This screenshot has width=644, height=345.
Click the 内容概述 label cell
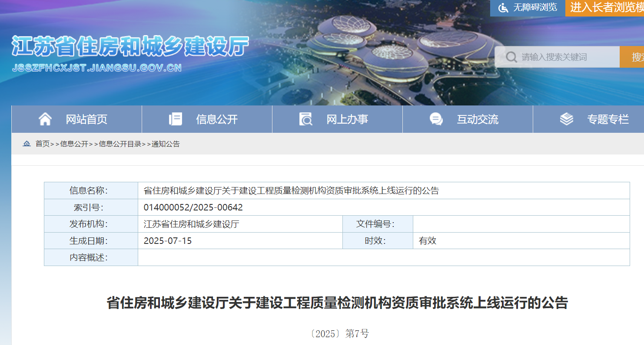(91, 257)
